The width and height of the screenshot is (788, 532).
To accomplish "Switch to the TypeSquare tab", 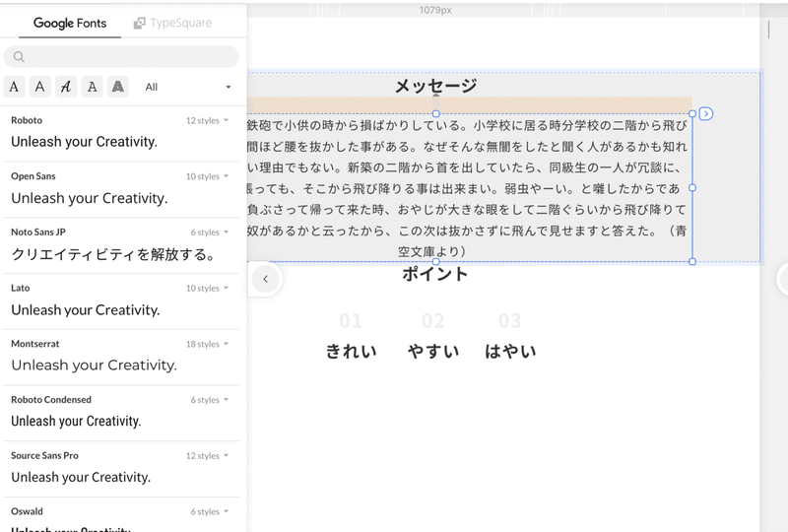I will click(x=172, y=23).
